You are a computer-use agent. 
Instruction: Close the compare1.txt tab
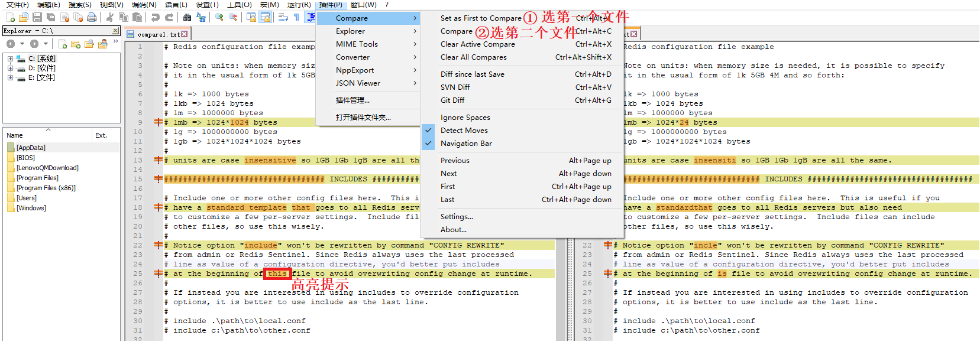(185, 34)
